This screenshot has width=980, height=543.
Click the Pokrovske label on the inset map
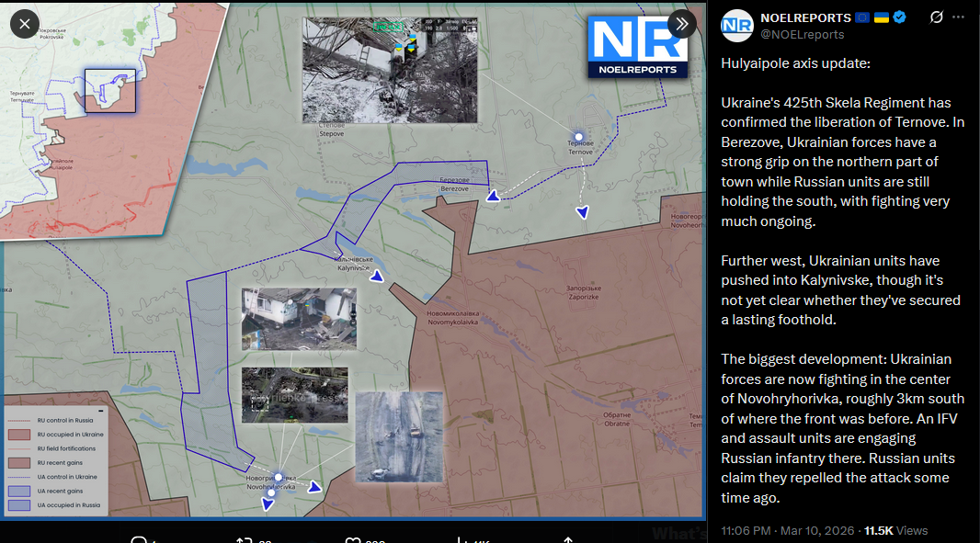(51, 34)
